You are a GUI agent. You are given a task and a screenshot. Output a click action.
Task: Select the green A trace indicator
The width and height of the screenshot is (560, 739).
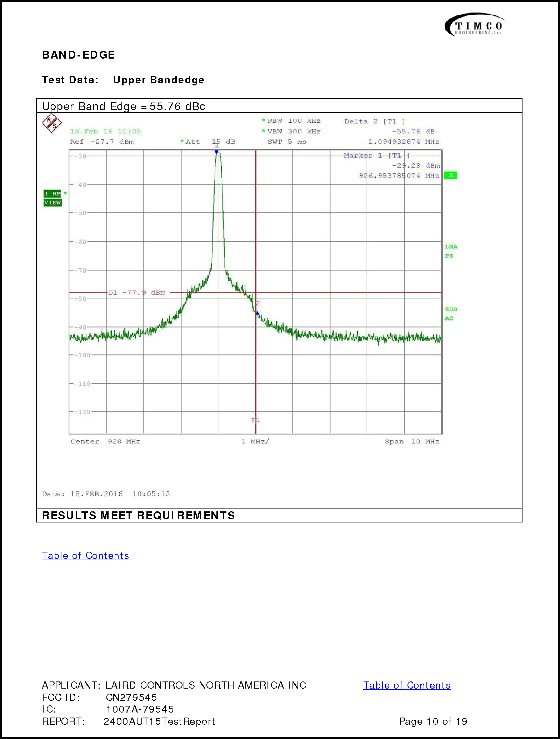pyautogui.click(x=451, y=175)
